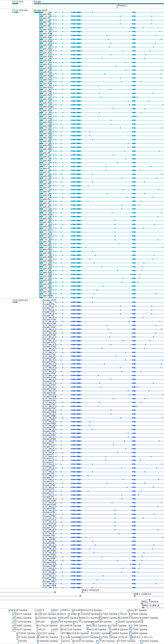Select EST label LP23566.3prime

tap(26, 634)
